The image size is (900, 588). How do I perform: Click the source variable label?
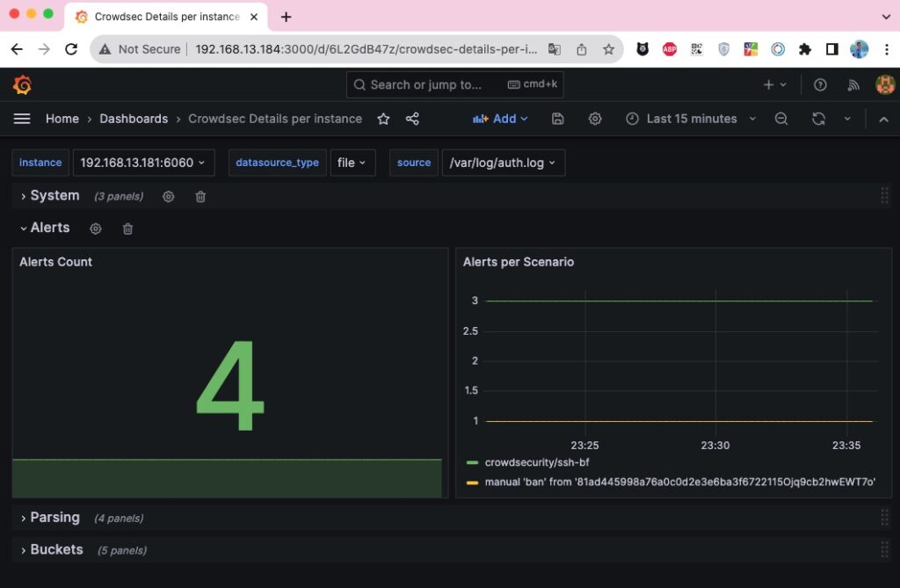point(414,163)
